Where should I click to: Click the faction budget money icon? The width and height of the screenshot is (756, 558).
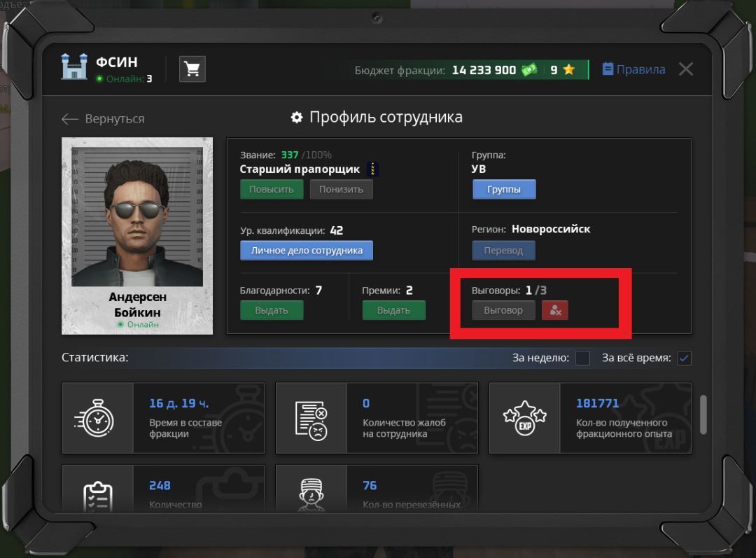[528, 70]
